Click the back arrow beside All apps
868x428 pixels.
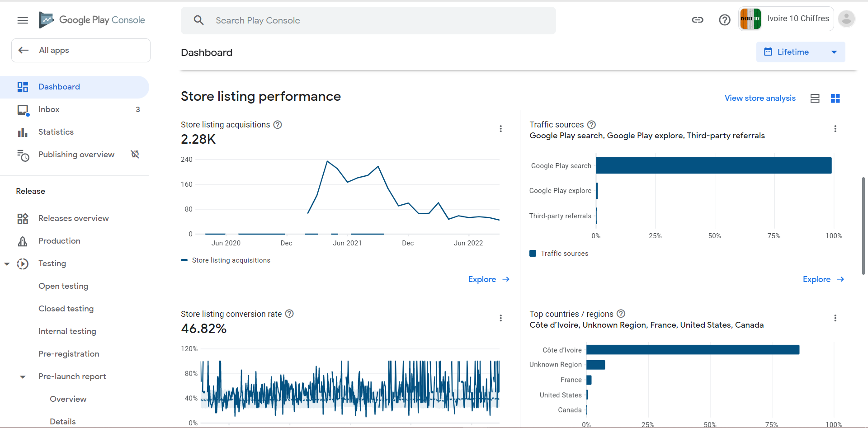(24, 50)
